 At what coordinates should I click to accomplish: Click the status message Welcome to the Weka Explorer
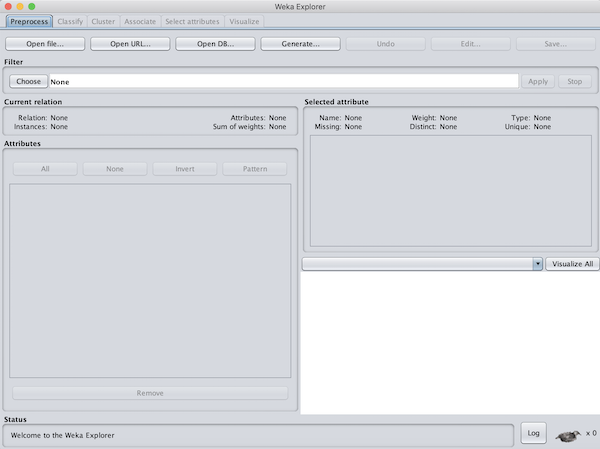coord(62,435)
